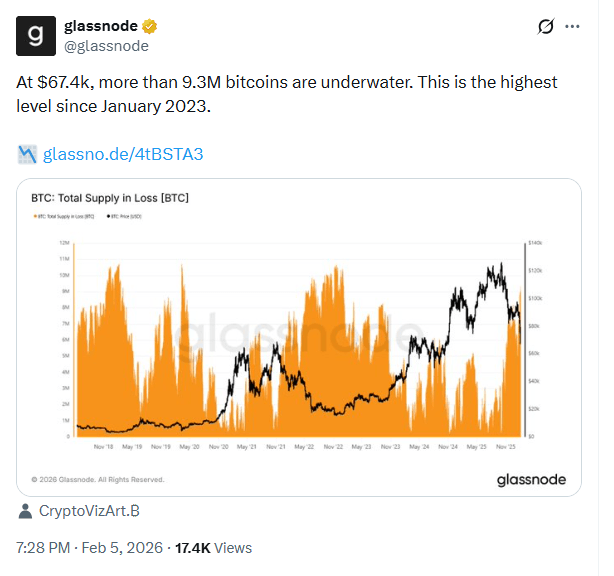This screenshot has height=576, width=614.
Task: Click the 17.4K Views count
Action: (213, 548)
